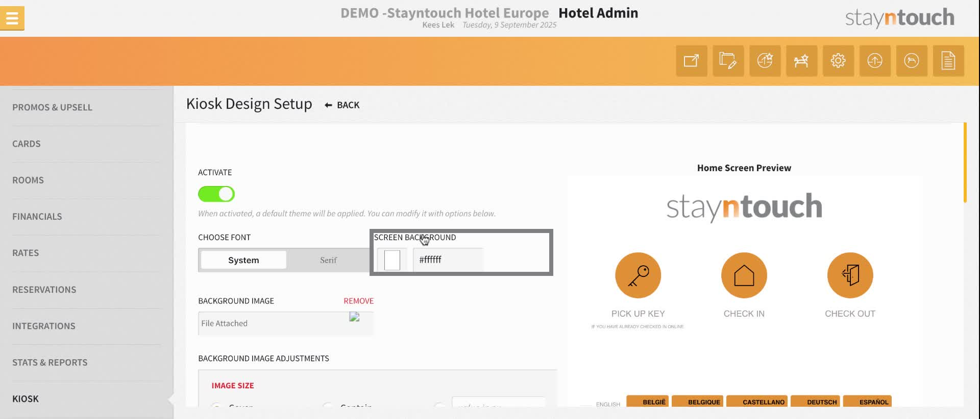Select the Español language button
Screen dimensions: 980x419
pos(867,402)
